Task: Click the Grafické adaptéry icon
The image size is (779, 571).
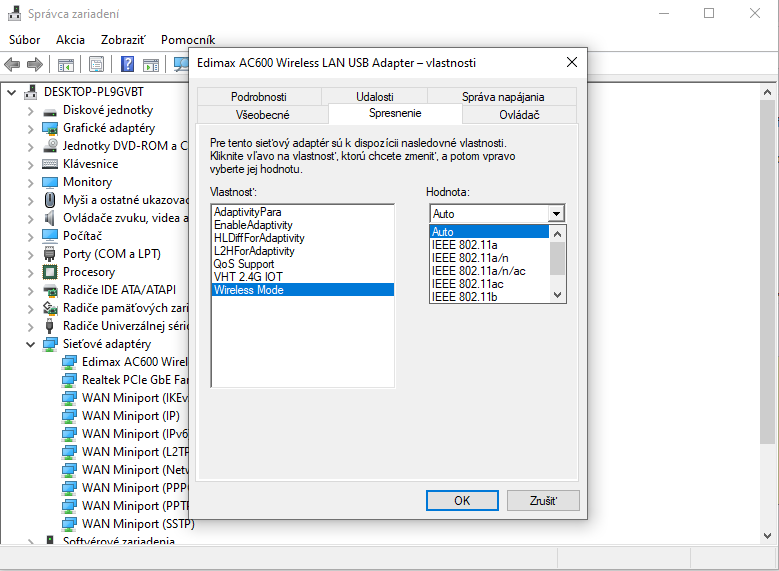Action: (50, 128)
